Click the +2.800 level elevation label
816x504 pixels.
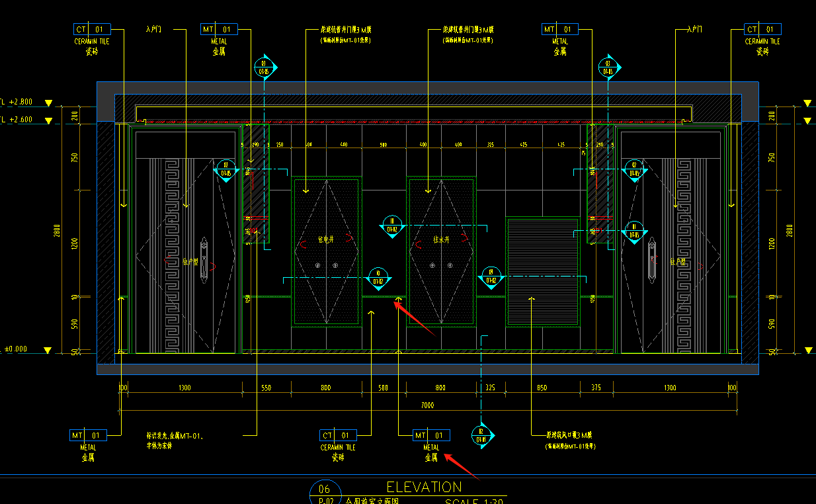pos(19,103)
